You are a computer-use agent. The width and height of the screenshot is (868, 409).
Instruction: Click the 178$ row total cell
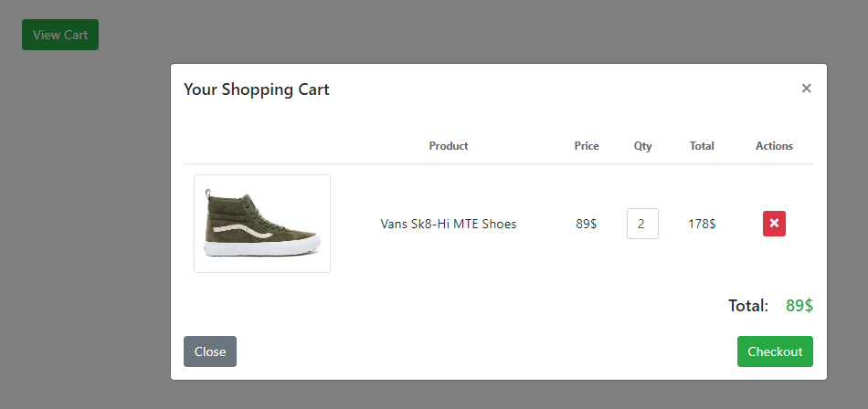[702, 224]
